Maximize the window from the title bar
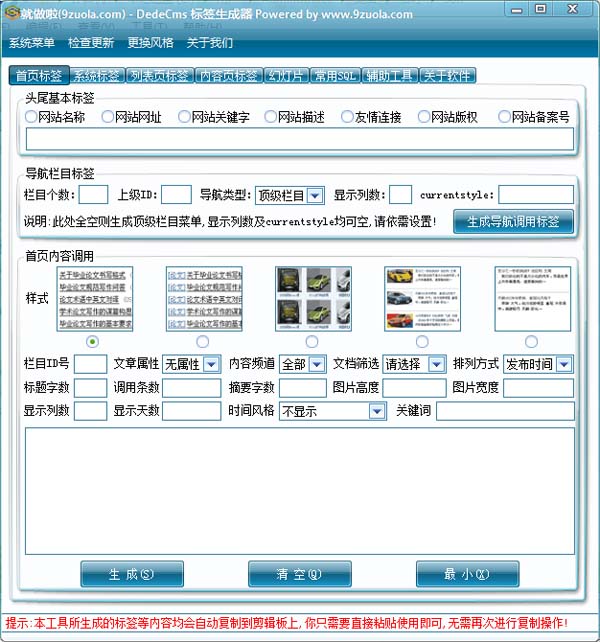Screen dimensions: 600x642 pyautogui.click(x=541, y=9)
